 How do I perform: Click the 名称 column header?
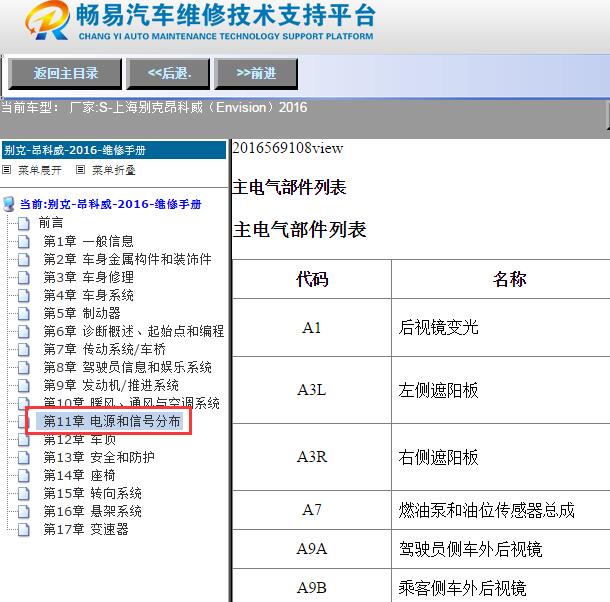click(x=509, y=279)
